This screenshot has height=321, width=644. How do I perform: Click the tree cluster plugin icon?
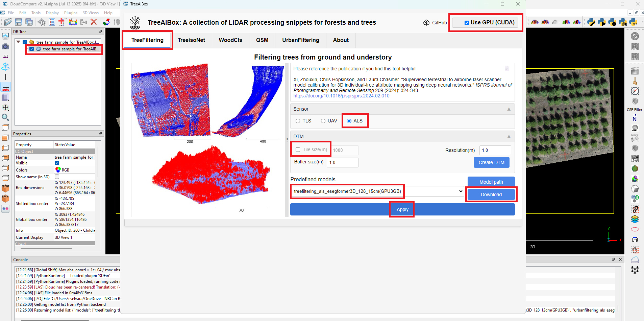[x=635, y=270]
